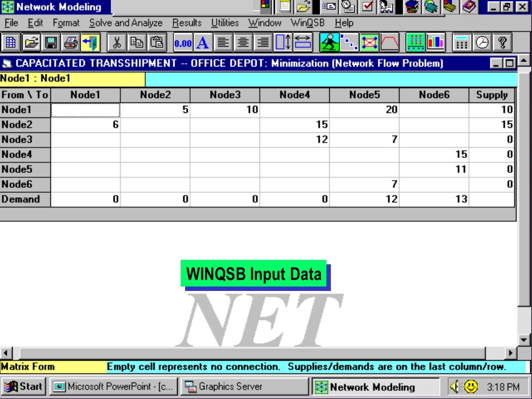Viewport: 532px width, 399px height.
Task: Select Demand row Node6 cell value 13
Action: click(434, 199)
